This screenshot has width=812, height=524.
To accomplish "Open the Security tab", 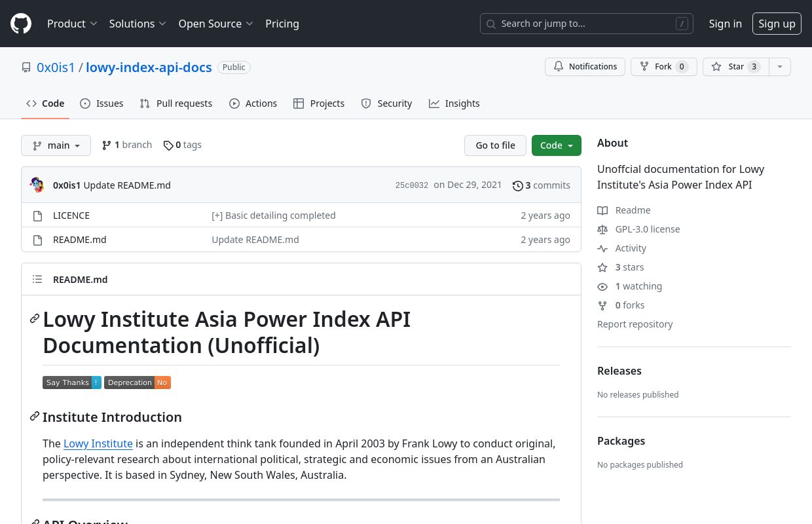I will pyautogui.click(x=386, y=103).
